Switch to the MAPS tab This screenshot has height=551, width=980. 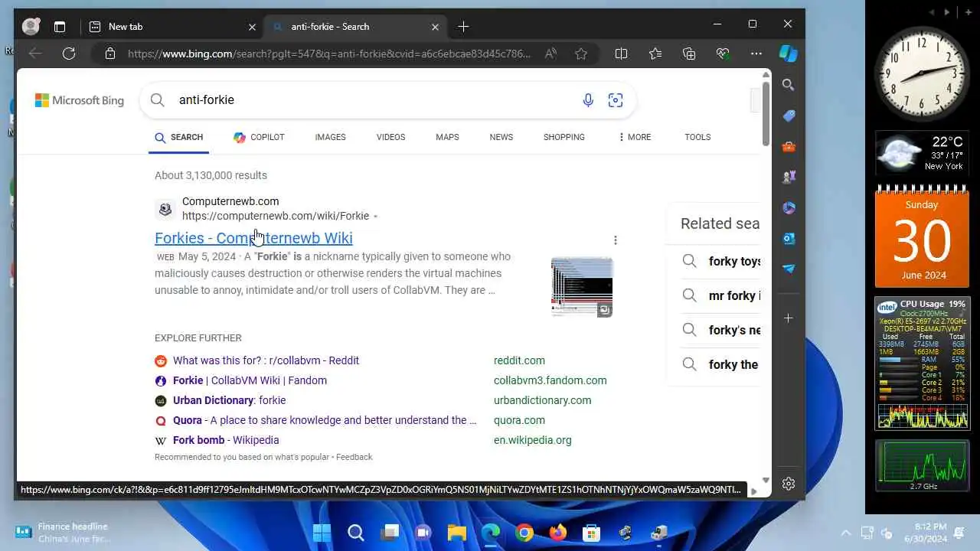(x=447, y=137)
